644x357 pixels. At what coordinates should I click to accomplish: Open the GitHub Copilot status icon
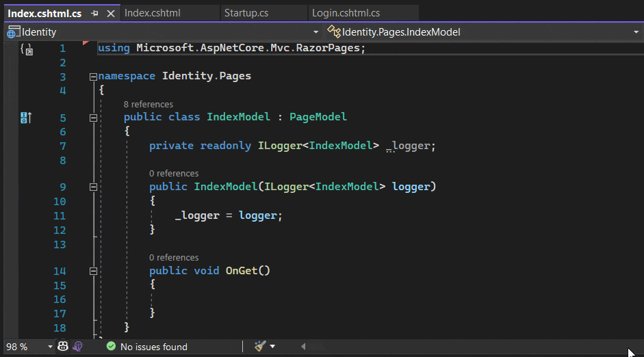[63, 346]
